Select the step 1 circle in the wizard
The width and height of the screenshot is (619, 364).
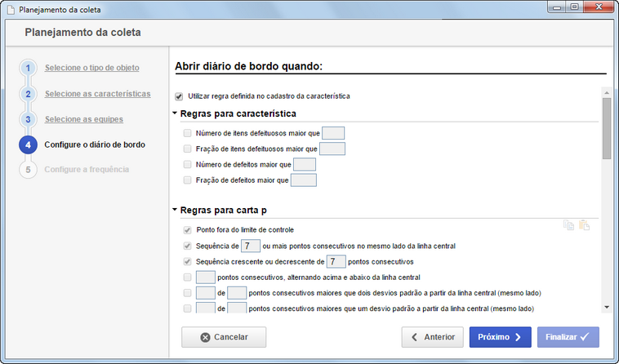(28, 68)
